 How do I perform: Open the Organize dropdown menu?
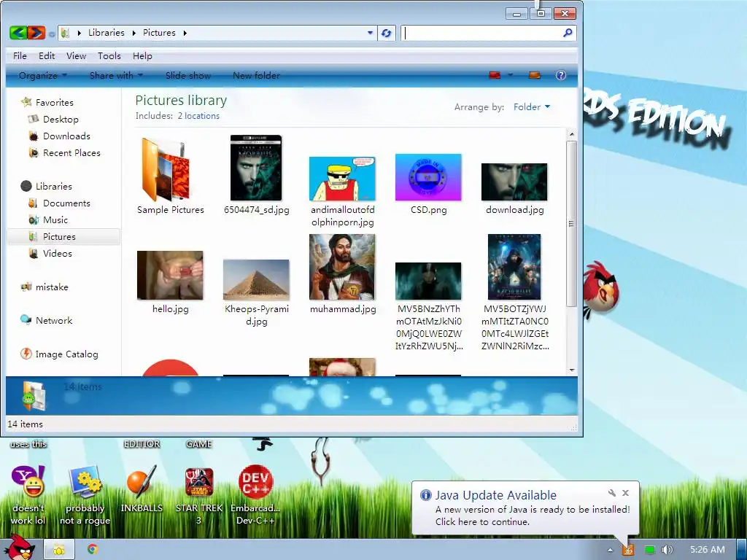(43, 75)
